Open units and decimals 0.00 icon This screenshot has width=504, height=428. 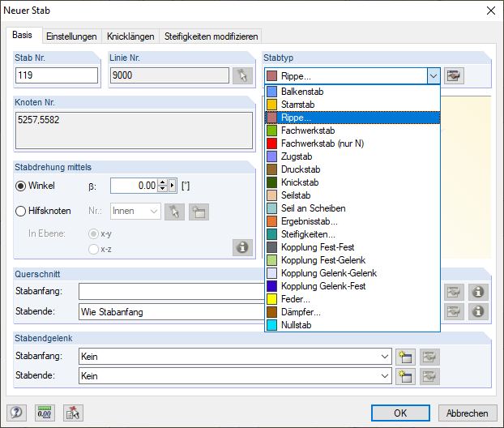click(45, 413)
